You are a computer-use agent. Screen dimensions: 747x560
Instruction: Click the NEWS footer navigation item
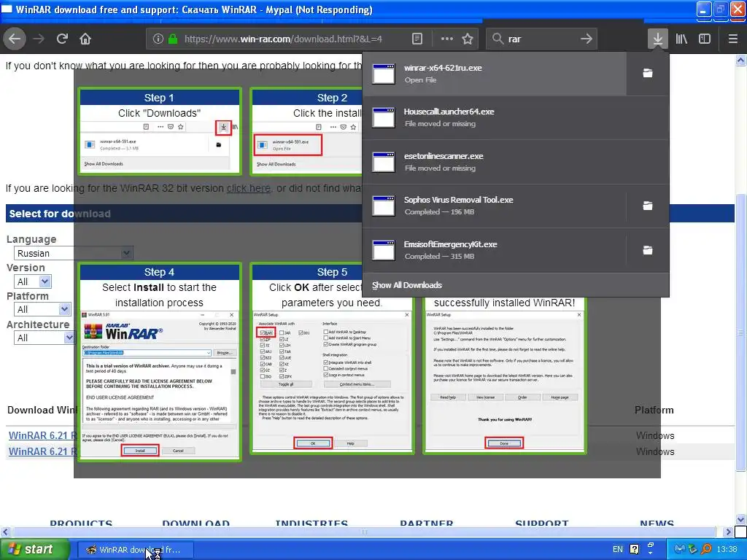pos(657,524)
